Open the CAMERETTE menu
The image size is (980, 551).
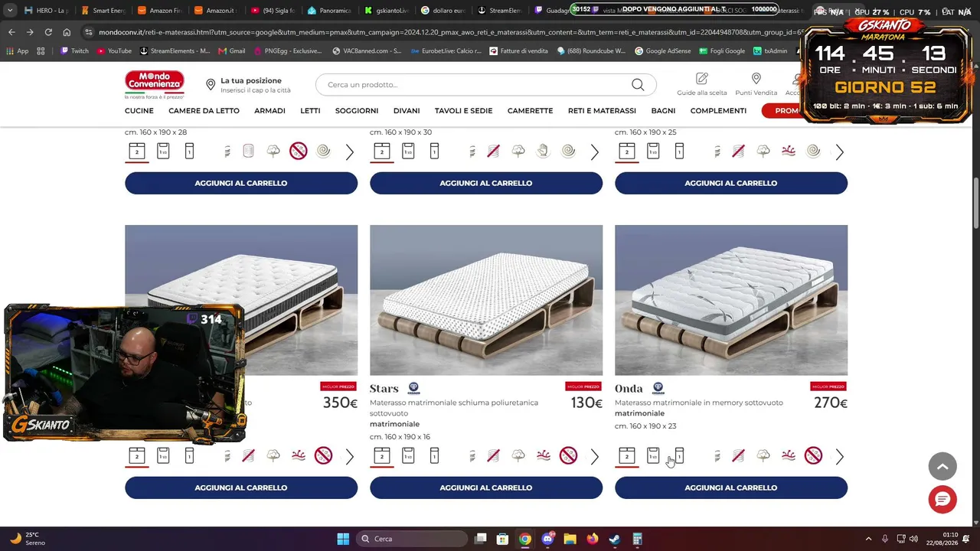[530, 111]
